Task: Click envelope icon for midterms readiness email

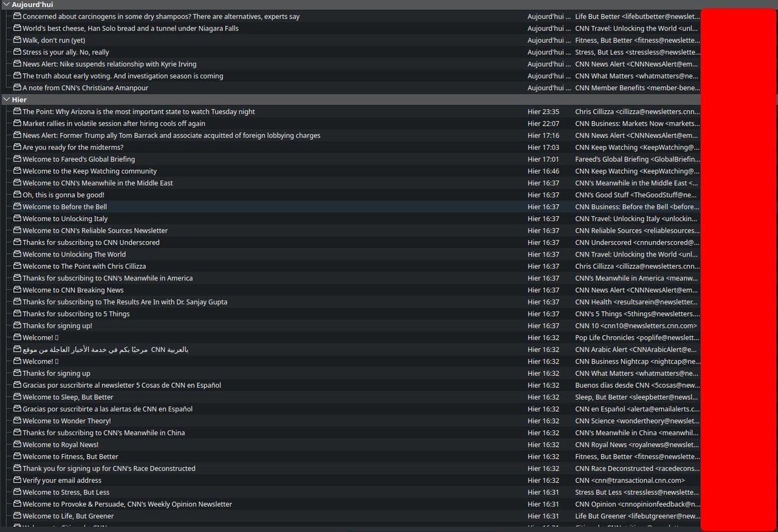Action: coord(18,147)
